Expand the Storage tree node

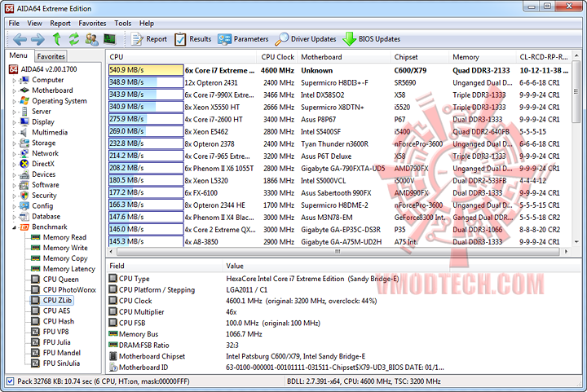[14, 143]
